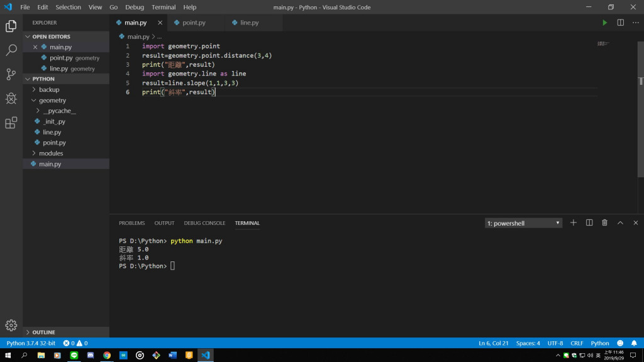This screenshot has width=644, height=362.
Task: Open Chrome from the taskbar
Action: (107, 355)
